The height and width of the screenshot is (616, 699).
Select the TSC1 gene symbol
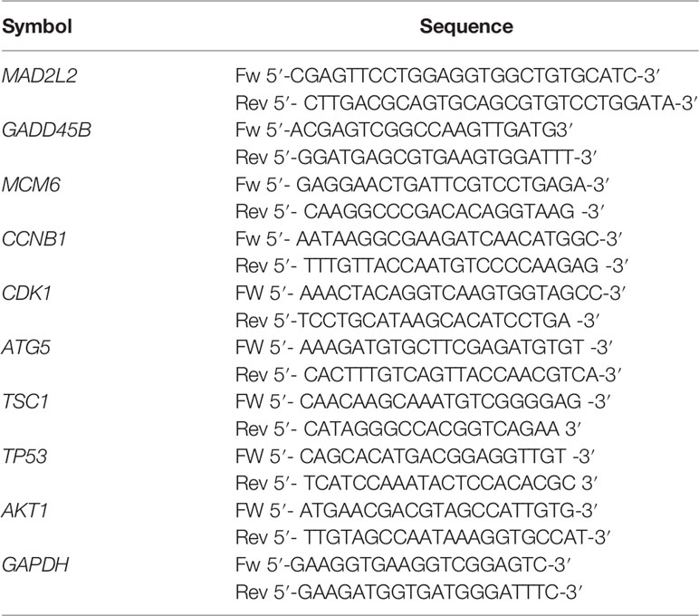tap(25, 402)
